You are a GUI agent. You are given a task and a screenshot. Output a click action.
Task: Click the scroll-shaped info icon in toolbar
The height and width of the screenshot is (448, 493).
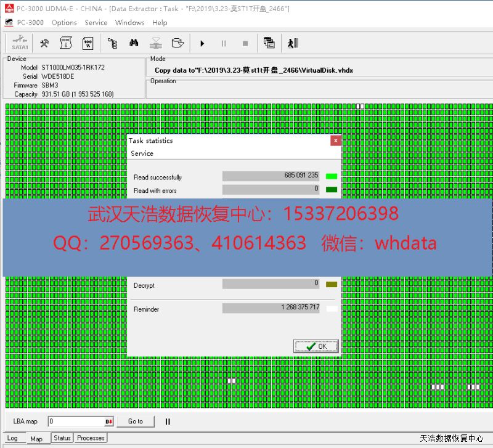(65, 43)
